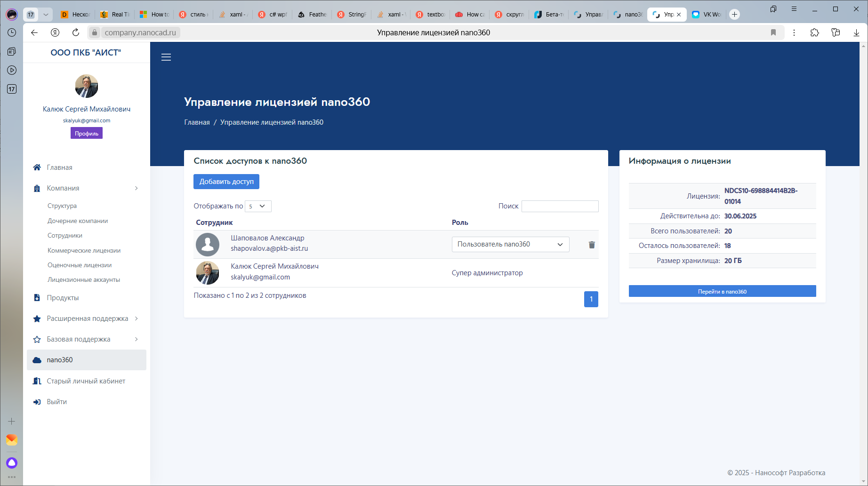
Task: Click the Шаповалов Александр avatar placeholder
Action: click(x=208, y=245)
